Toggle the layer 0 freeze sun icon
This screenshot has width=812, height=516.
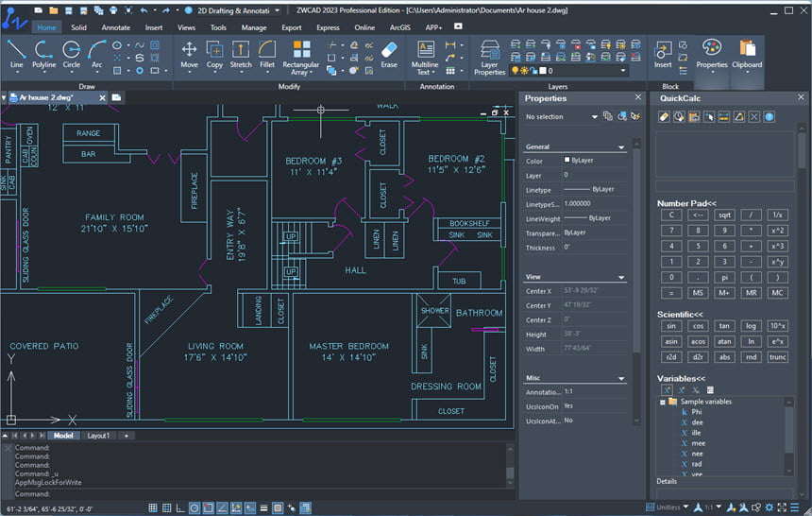pos(524,71)
